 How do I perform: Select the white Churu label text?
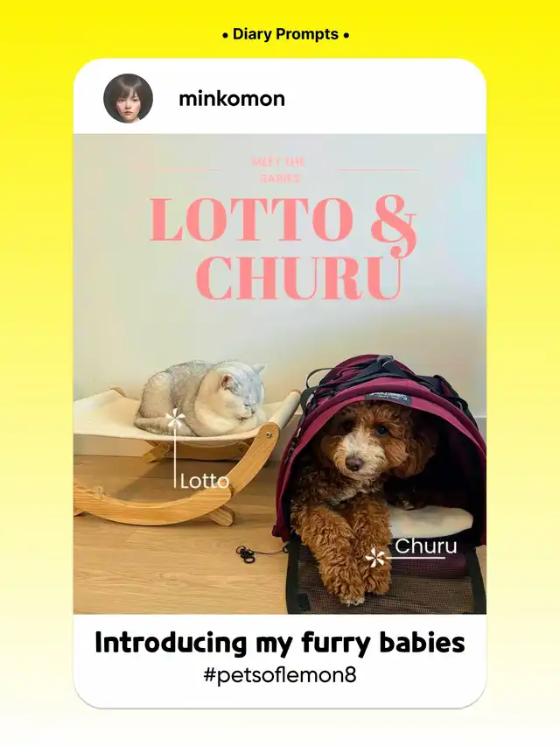(x=426, y=546)
